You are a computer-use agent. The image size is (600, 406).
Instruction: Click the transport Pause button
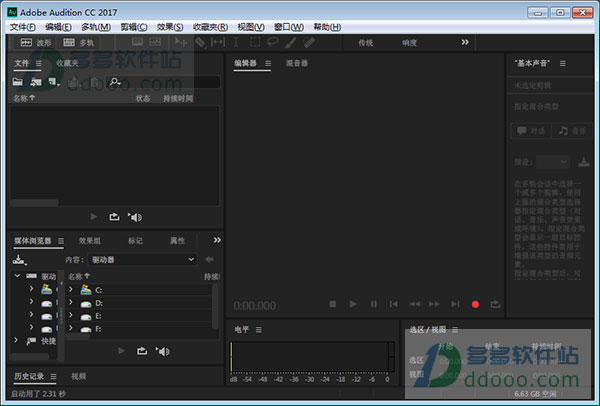coord(373,304)
